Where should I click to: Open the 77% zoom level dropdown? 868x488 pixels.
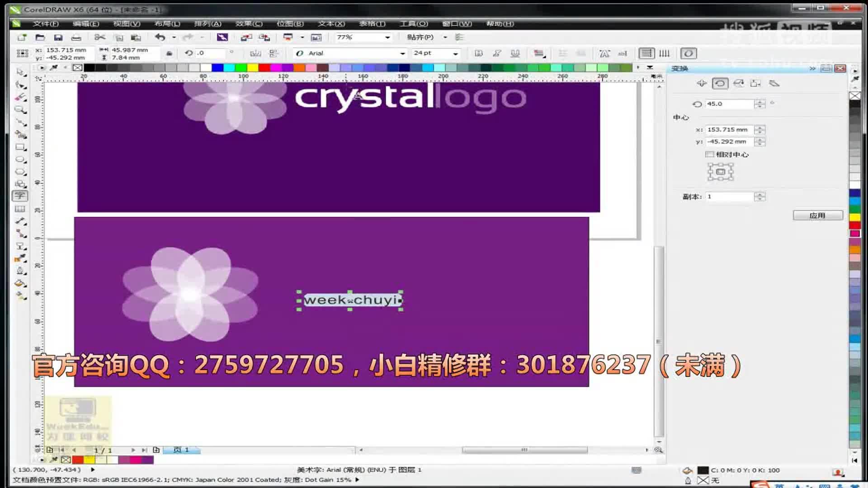[387, 37]
